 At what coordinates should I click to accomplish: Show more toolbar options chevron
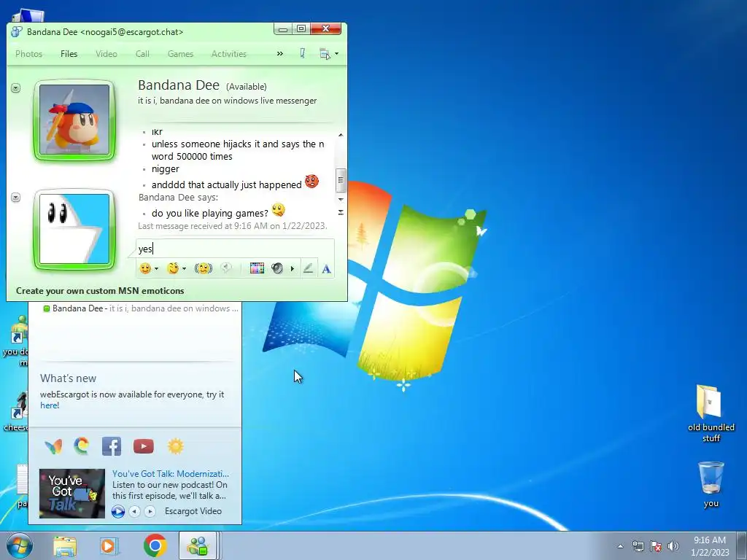tap(280, 54)
